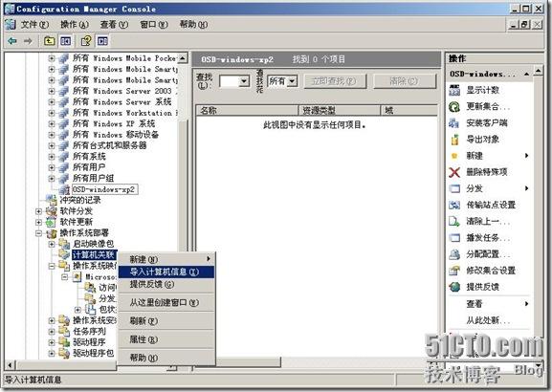Toggle the console tree pane icon

65,41
